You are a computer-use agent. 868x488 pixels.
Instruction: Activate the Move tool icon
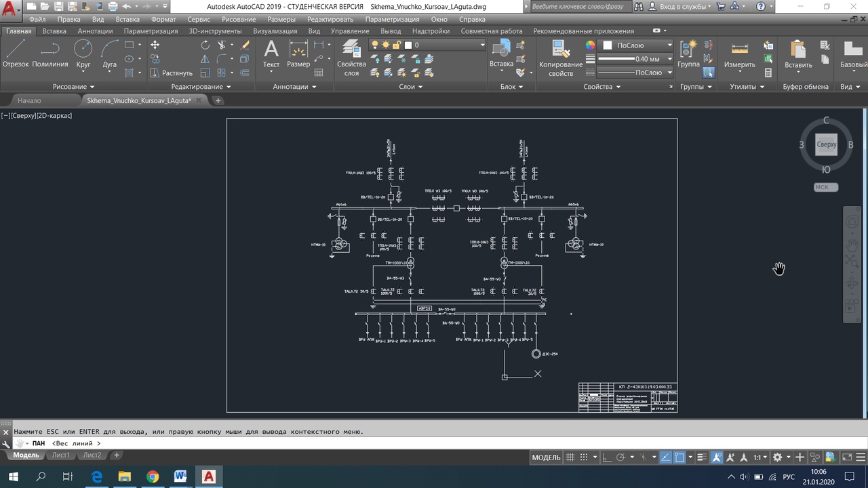tap(155, 45)
